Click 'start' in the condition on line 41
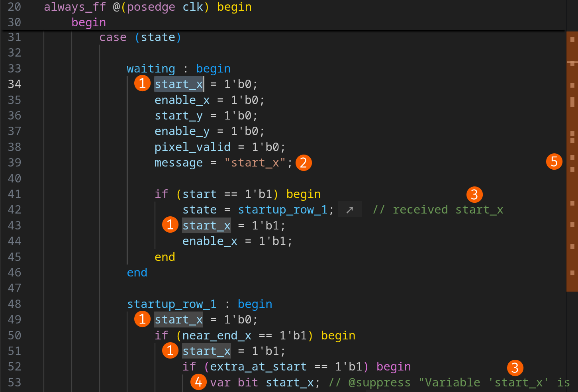The image size is (578, 392). 199,194
